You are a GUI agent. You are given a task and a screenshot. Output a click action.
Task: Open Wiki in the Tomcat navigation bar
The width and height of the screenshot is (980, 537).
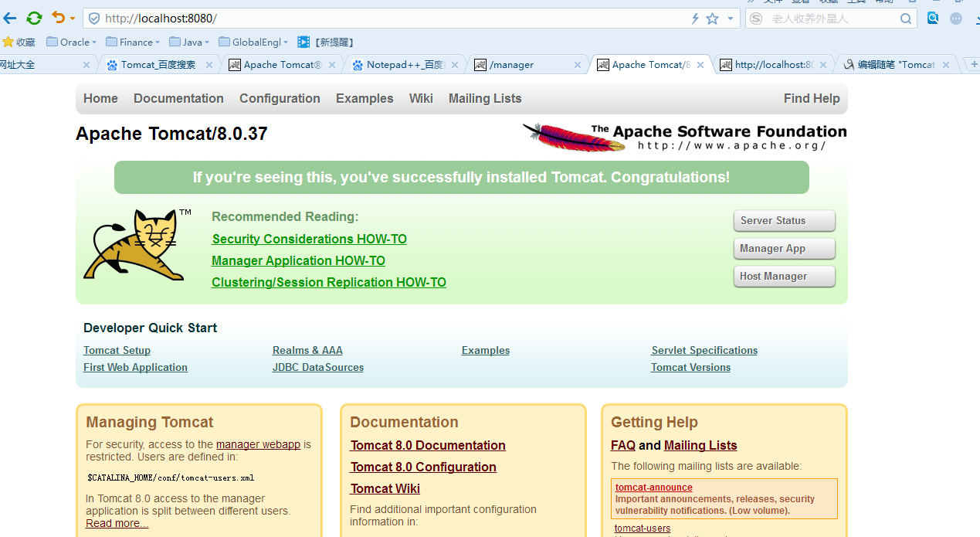(x=421, y=98)
